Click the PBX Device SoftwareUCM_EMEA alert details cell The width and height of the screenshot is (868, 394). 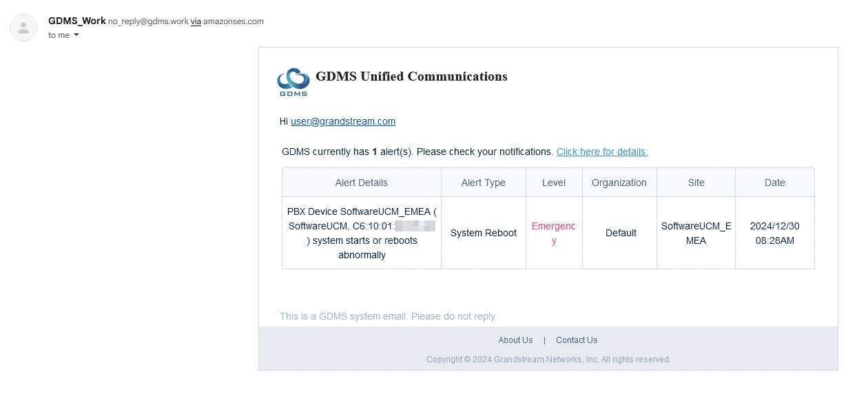pyautogui.click(x=362, y=233)
